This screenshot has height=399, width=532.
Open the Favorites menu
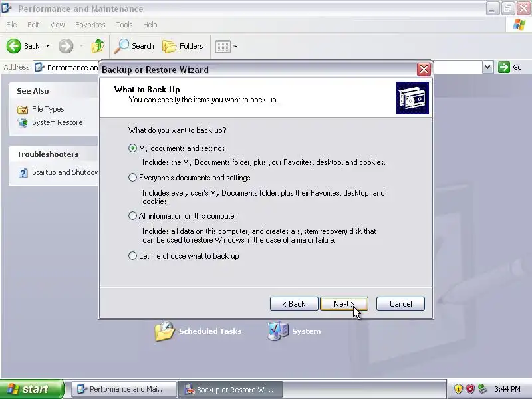[90, 25]
